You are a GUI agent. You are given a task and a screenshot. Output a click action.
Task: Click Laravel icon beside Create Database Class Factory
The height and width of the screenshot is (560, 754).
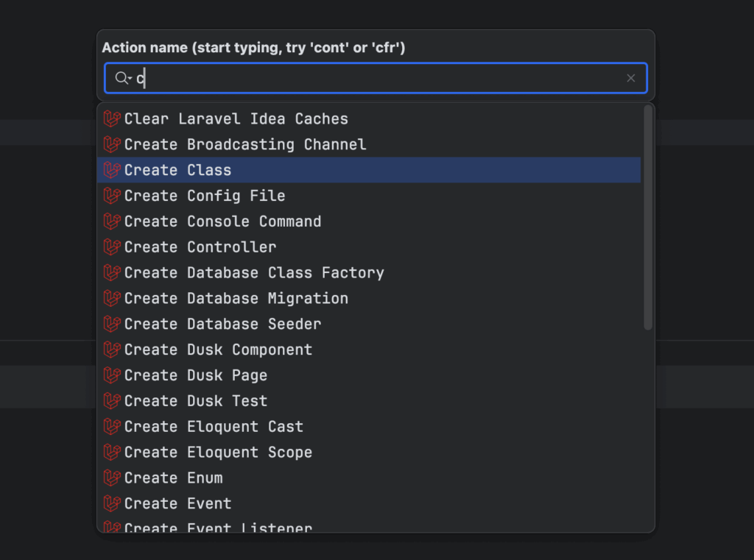tap(112, 272)
